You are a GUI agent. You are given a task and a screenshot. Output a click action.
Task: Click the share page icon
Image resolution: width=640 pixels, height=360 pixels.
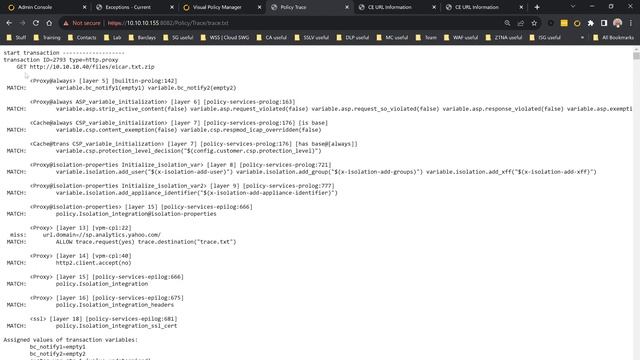tap(520, 23)
